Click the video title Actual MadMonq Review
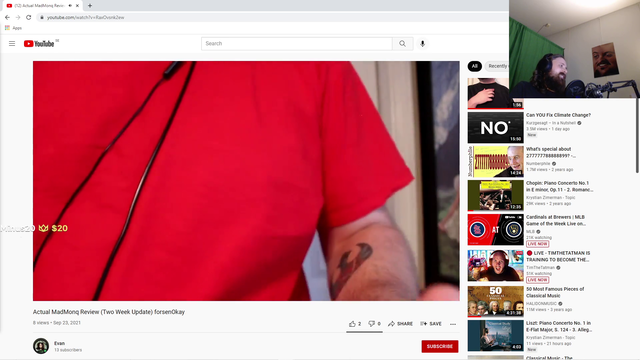Viewport: 640px width, 360px height. [x=109, y=312]
